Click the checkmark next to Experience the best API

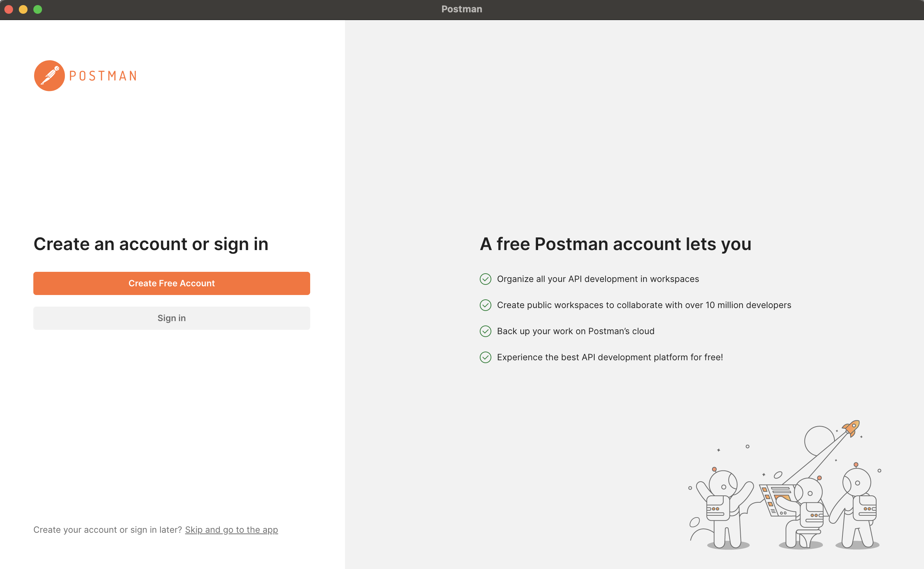485,357
